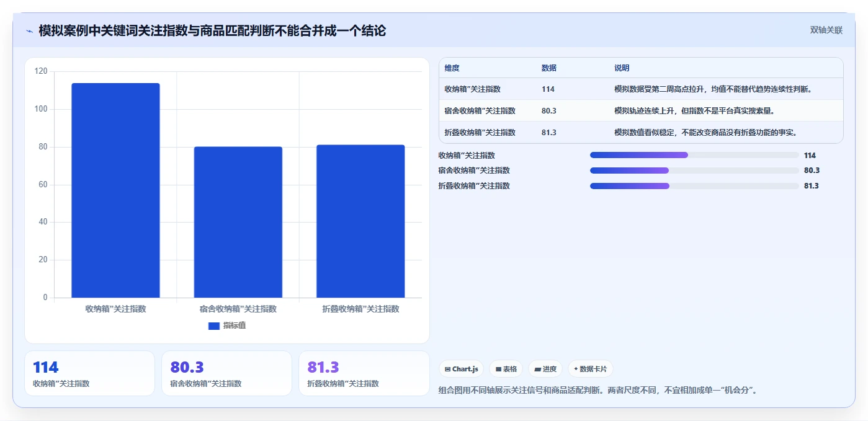Click table row label 宿舍收纳箱"关注指数
This screenshot has width=868, height=421.
[x=480, y=111]
